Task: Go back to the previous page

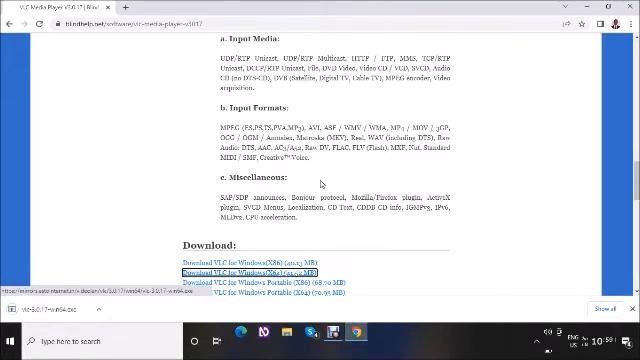Action: point(9,24)
